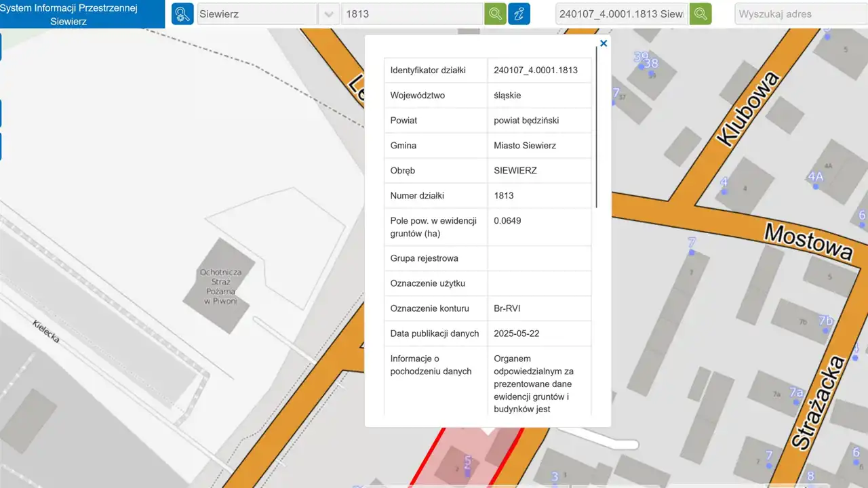Open the Siewierz precinct combo box
This screenshot has height=488, width=868.
257,14
